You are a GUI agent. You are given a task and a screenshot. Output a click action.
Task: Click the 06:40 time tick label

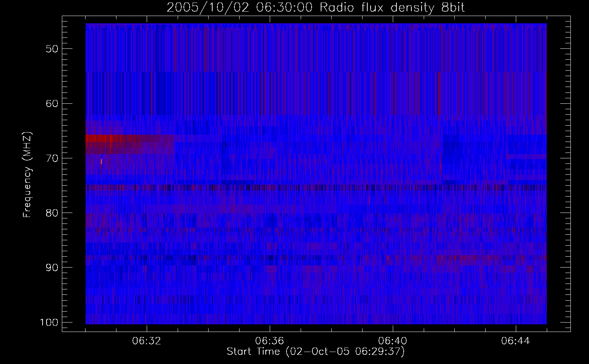[x=393, y=341]
